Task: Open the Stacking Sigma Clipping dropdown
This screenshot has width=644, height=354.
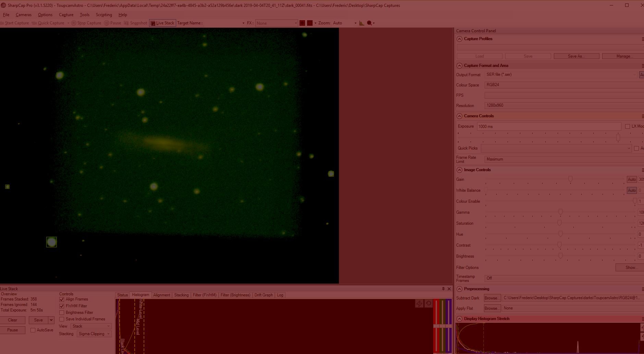Action: tap(94, 334)
